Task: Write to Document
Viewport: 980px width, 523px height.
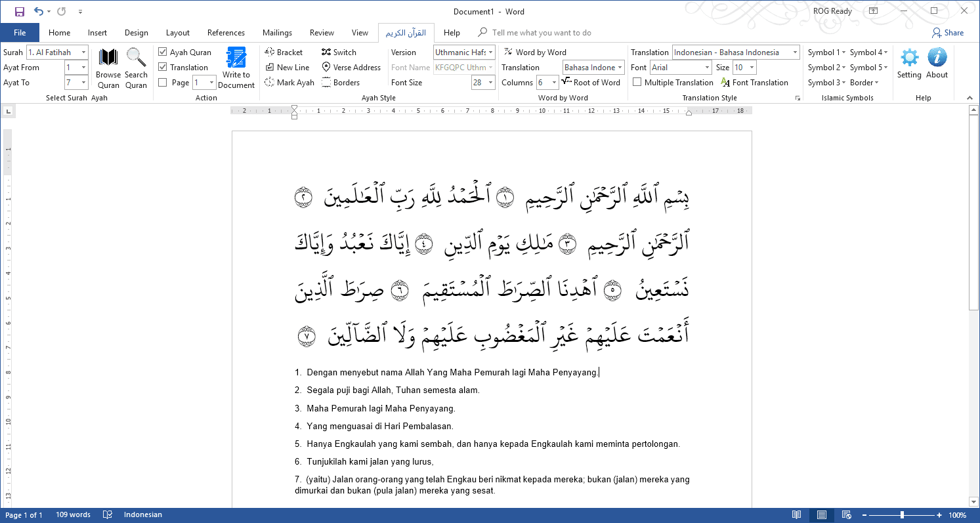Action: [236, 68]
